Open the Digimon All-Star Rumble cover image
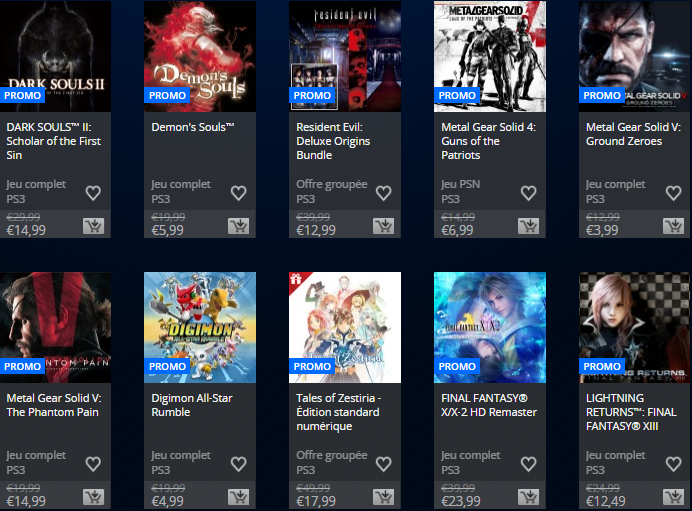 (200, 327)
